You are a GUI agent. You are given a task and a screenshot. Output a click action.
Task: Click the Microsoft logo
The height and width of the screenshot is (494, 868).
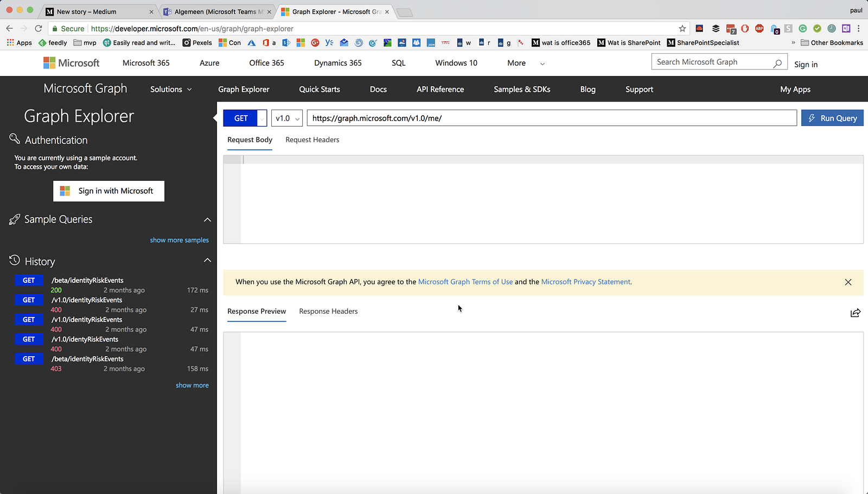(x=72, y=63)
